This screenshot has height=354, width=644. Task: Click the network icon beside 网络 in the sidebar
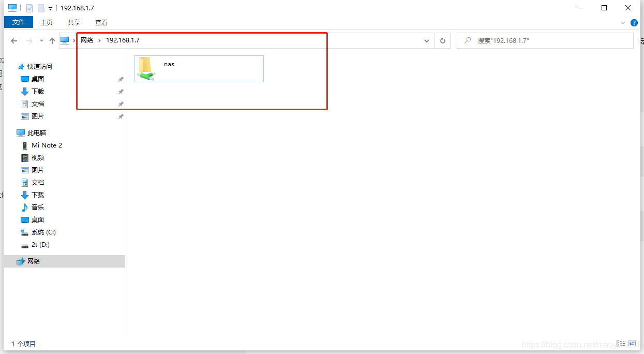[x=21, y=261]
